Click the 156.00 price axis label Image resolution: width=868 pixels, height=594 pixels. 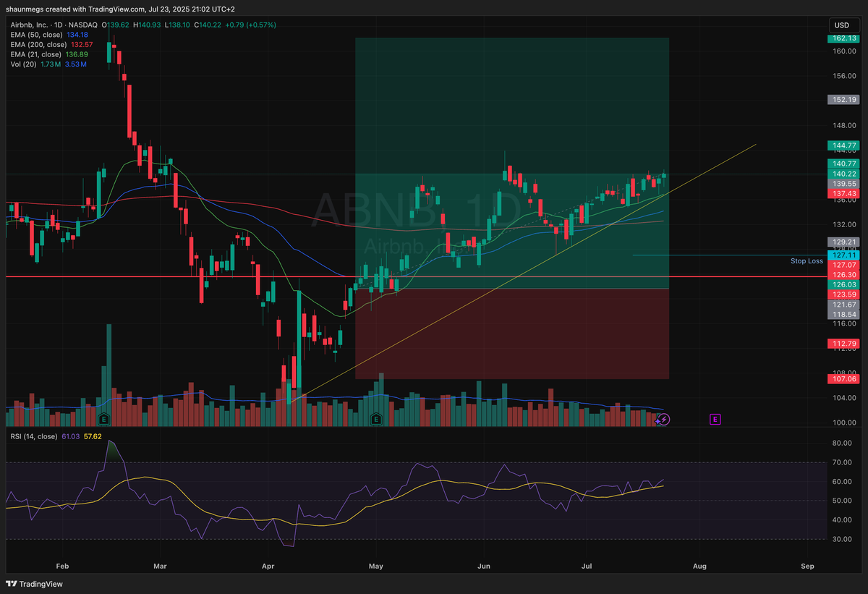click(844, 76)
